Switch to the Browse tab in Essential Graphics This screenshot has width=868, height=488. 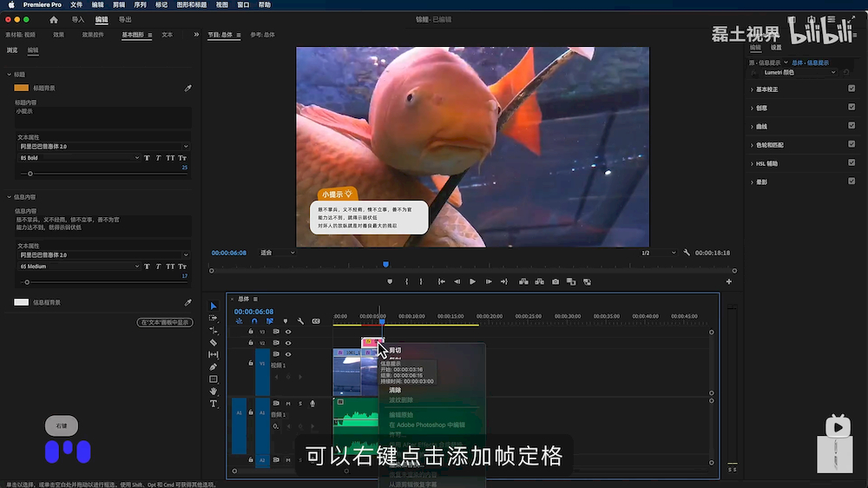[x=12, y=49]
